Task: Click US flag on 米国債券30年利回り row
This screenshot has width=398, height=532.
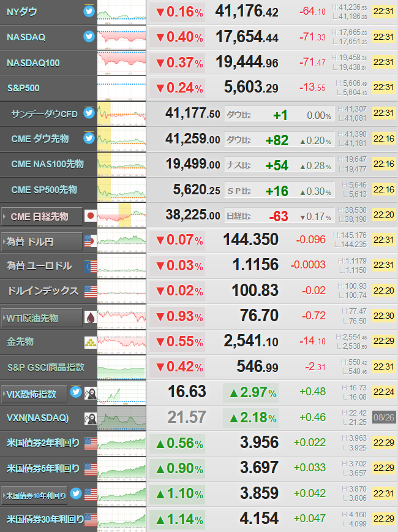Action: [x=91, y=520]
